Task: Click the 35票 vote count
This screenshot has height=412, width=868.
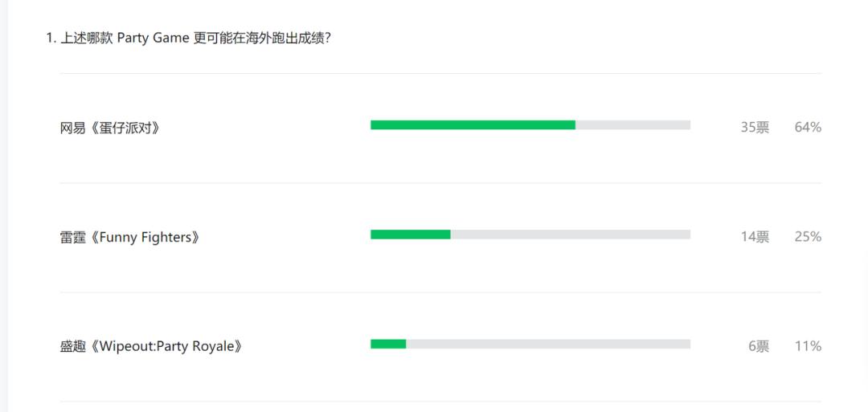Action: tap(755, 128)
